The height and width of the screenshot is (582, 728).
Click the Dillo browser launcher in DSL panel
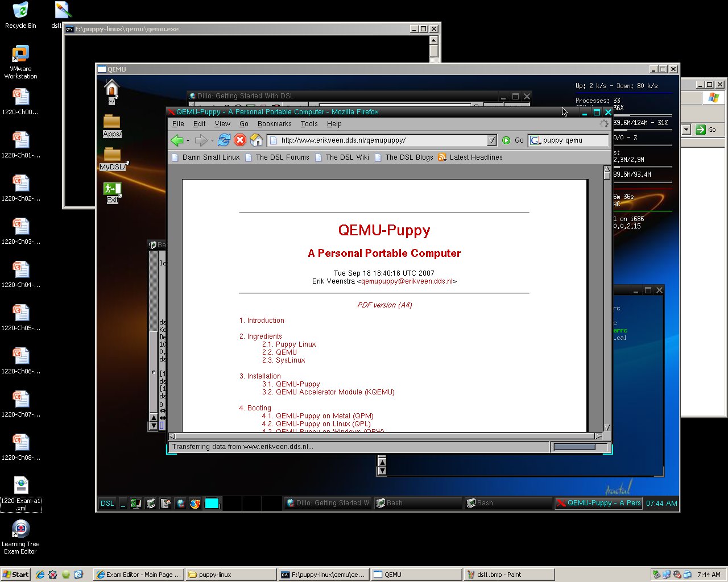(x=180, y=503)
